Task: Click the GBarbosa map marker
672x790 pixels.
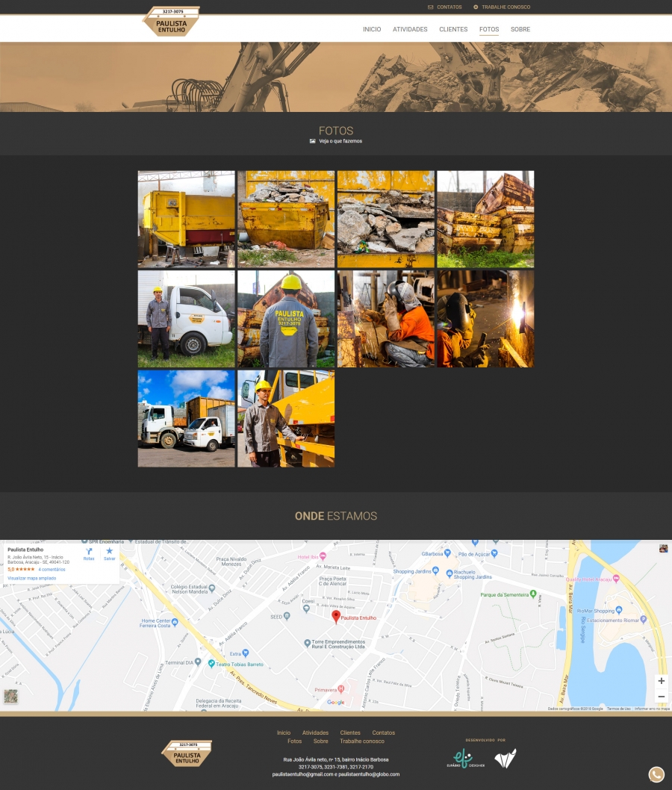Action: coord(447,553)
